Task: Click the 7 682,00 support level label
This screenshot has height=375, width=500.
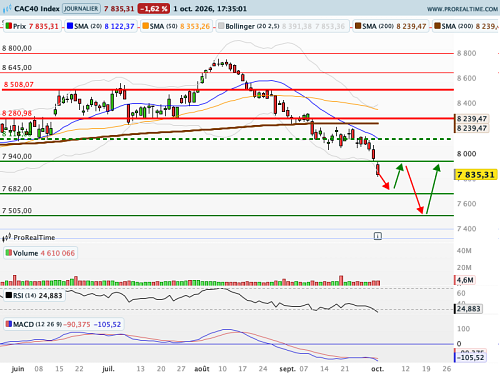Action: point(17,189)
